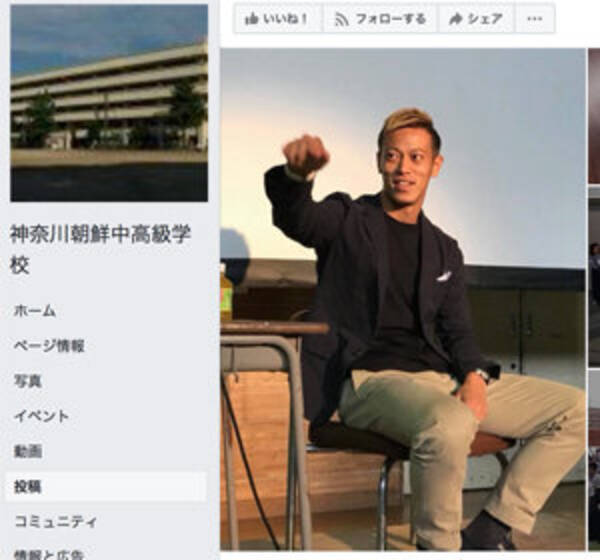Open the school building profile picture
Viewport: 600px width, 560px height.
109,103
